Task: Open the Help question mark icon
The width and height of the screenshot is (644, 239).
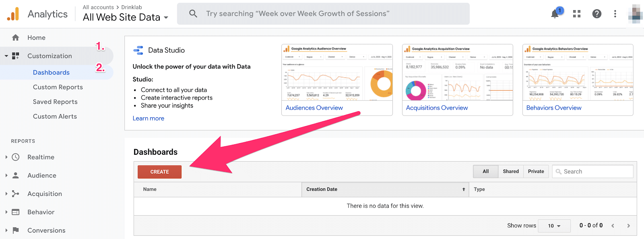Action: coord(597,14)
